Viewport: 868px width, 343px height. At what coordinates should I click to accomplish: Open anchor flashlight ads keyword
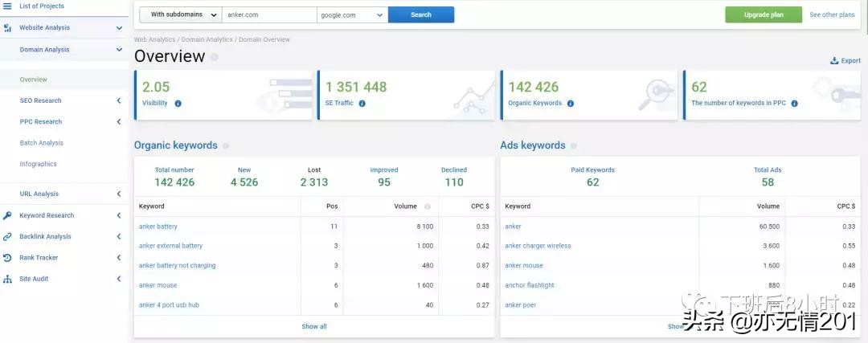529,285
